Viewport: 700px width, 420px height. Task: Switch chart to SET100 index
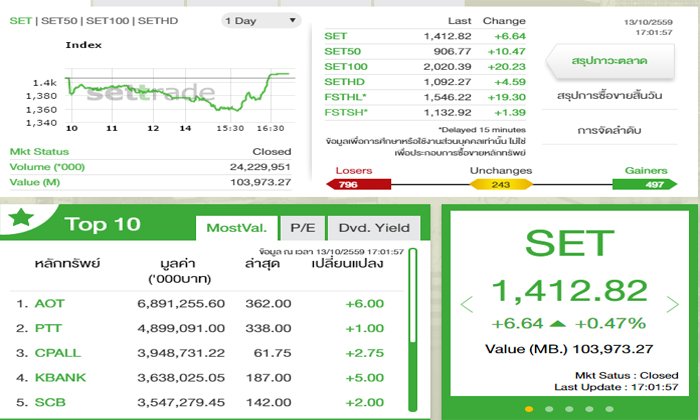point(107,21)
